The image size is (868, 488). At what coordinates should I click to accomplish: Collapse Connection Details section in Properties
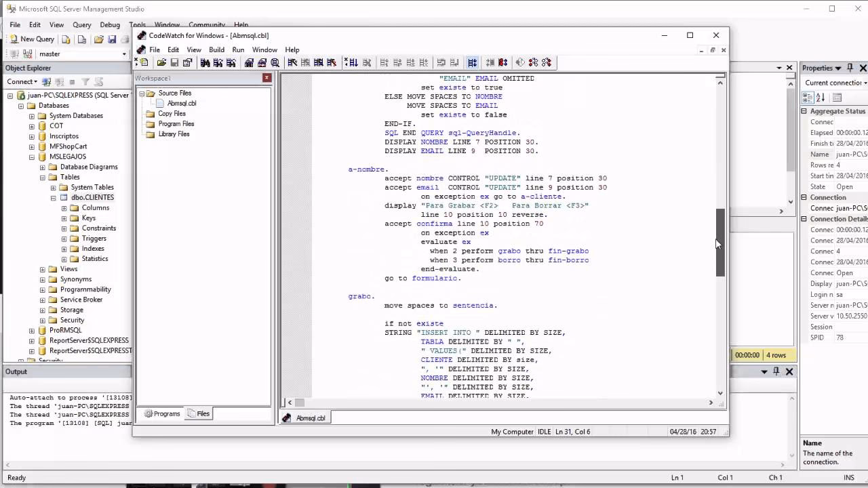(804, 219)
